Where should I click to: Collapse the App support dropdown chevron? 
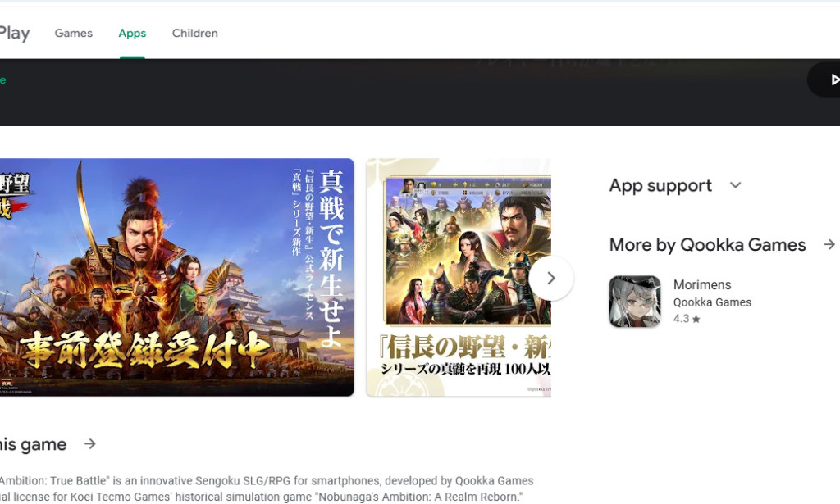tap(736, 185)
